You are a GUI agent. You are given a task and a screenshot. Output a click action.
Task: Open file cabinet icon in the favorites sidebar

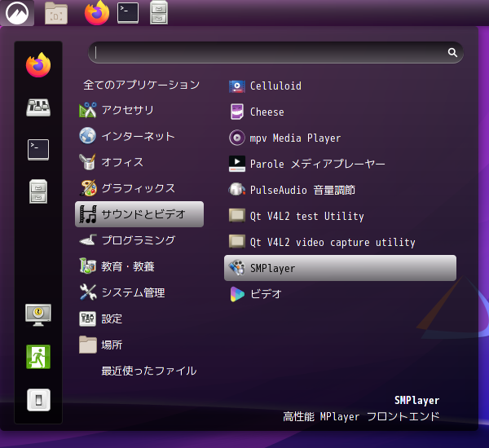pos(38,191)
